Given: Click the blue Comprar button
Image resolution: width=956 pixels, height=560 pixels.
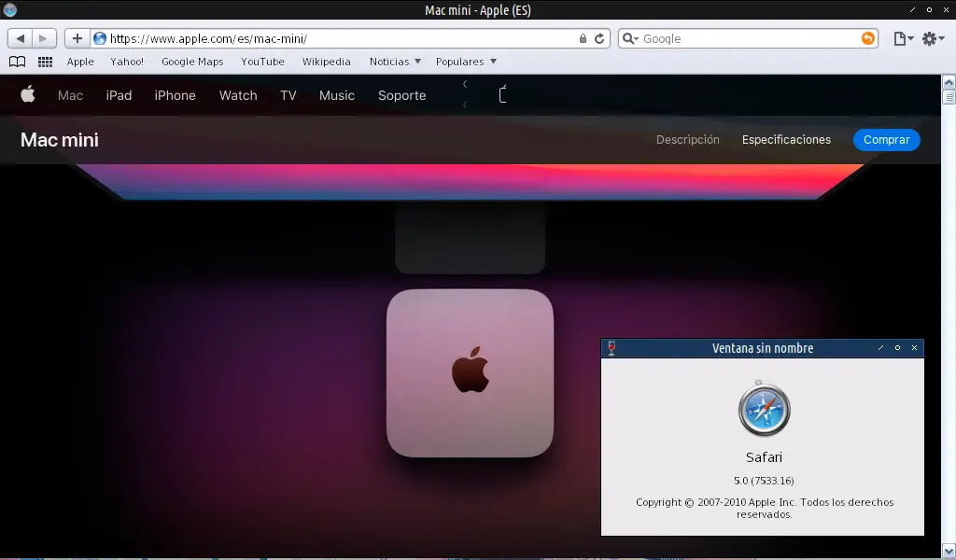Looking at the screenshot, I should pos(887,140).
